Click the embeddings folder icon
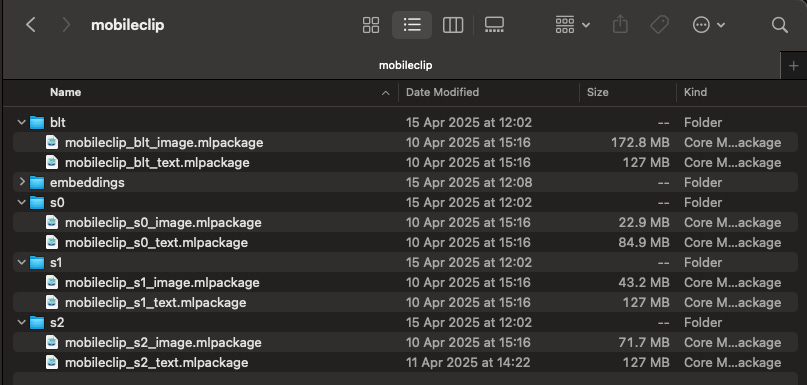The image size is (807, 385). pyautogui.click(x=37, y=182)
